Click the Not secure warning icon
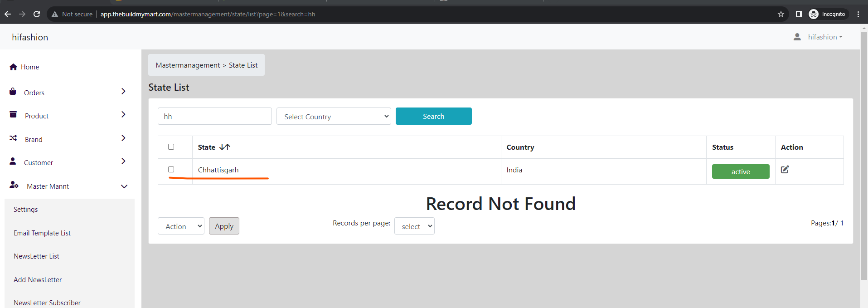Viewport: 868px width, 308px height. pos(55,14)
